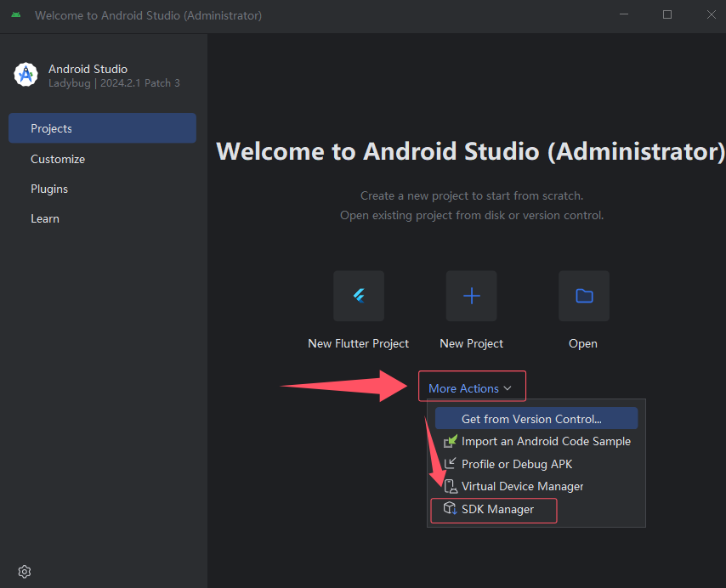Select Projects in the sidebar
Screen dimensions: 726x588
(51, 128)
